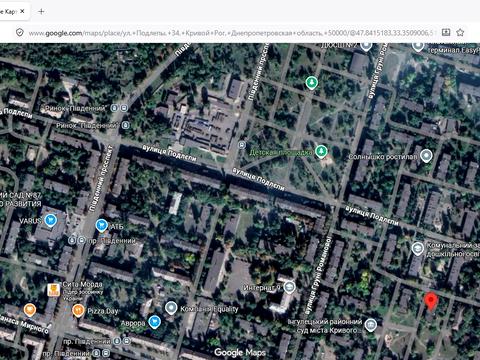
Task: Click the Сита Морда label
Action: 83,284
